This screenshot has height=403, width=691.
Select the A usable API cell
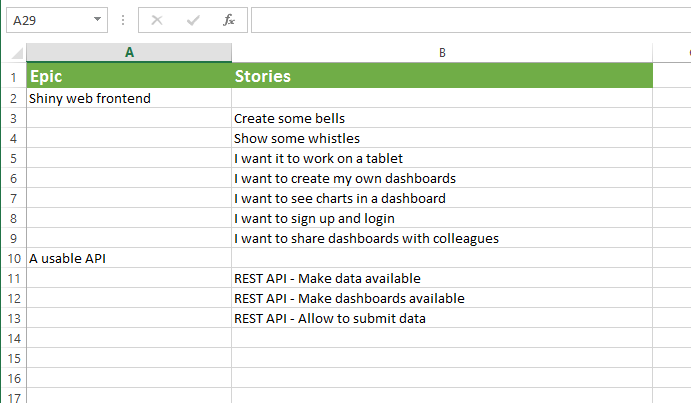click(129, 258)
